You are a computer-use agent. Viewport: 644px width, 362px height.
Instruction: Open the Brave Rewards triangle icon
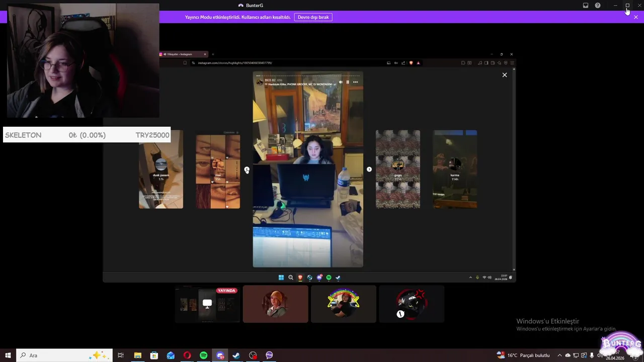pyautogui.click(x=418, y=63)
